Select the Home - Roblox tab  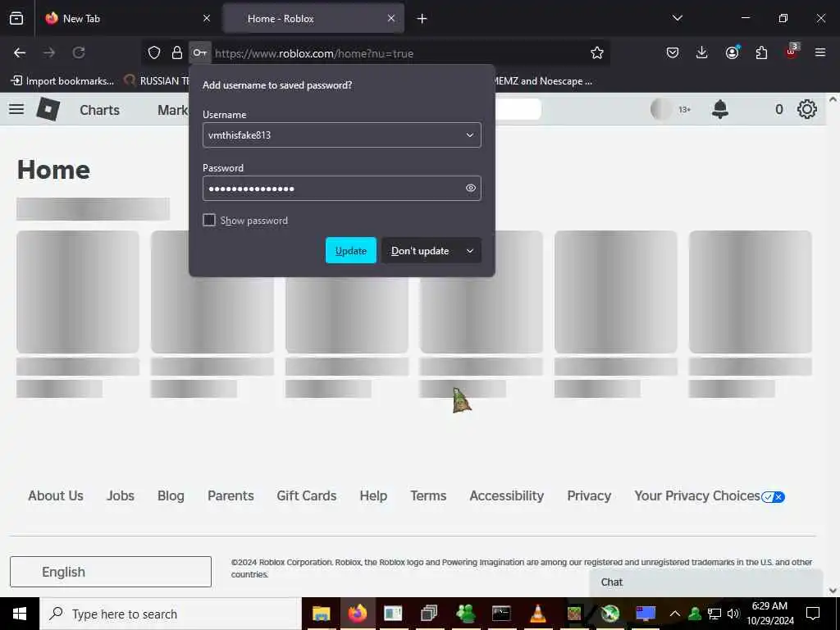[x=313, y=19]
